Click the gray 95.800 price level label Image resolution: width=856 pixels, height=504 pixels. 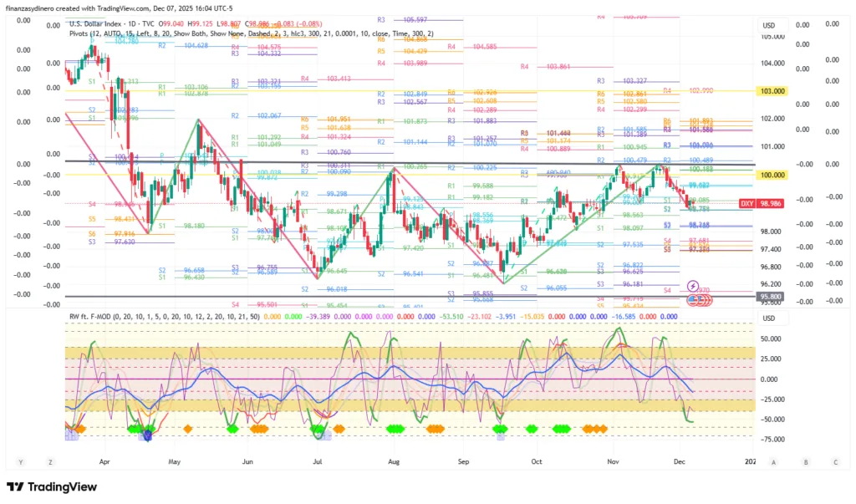coord(770,296)
